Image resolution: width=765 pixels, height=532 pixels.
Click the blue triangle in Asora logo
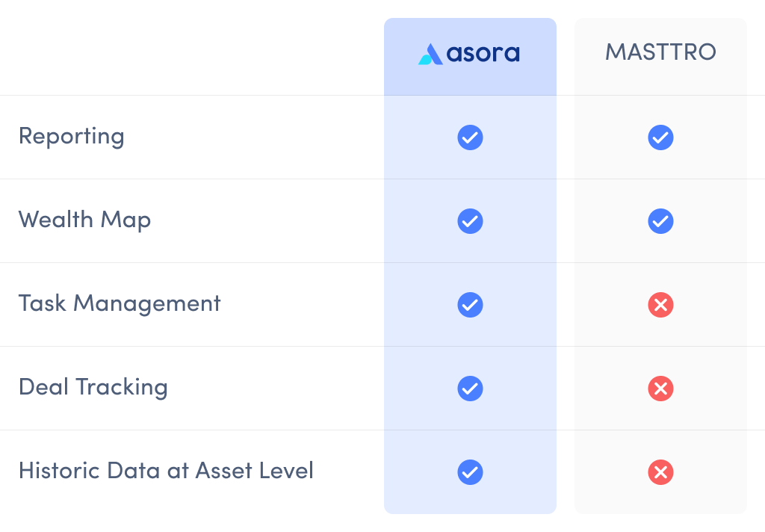tap(430, 55)
